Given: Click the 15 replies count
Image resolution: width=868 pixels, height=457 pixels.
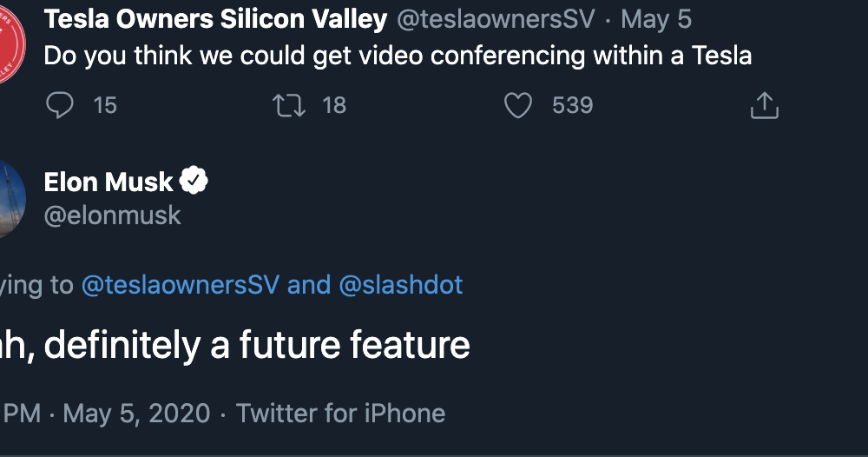Looking at the screenshot, I should point(105,105).
